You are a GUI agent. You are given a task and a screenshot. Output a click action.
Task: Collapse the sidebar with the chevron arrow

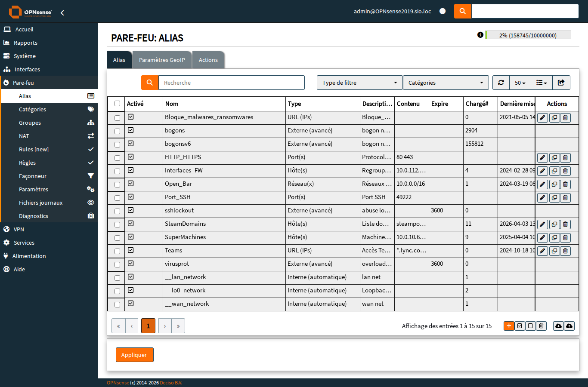tap(62, 13)
